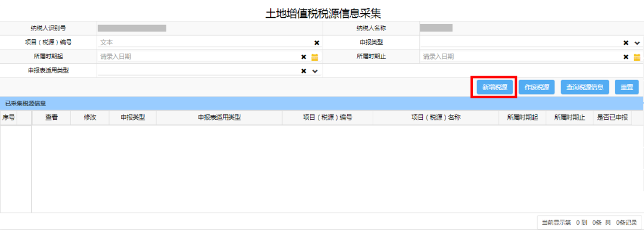
Task: Sort by 申报表适用类型 column header
Action: 219,117
